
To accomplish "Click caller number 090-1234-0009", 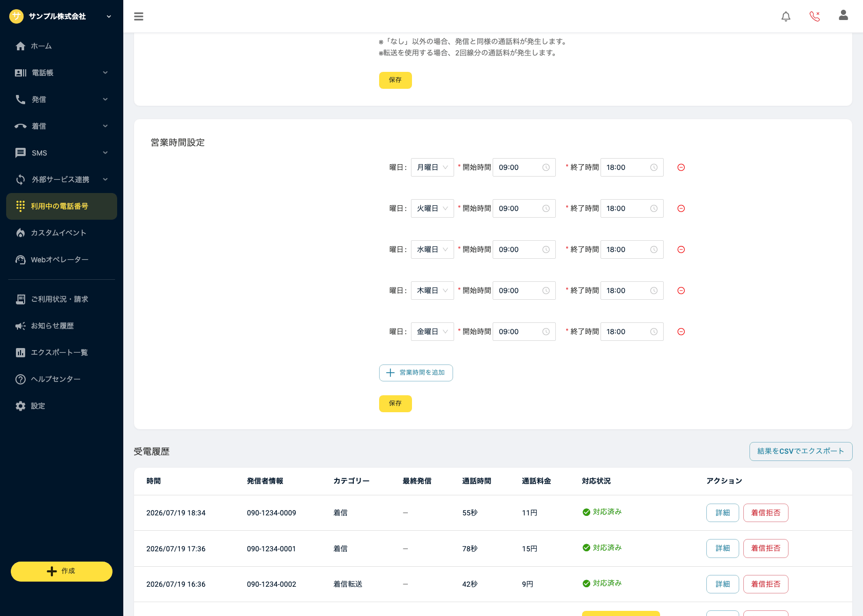I will pyautogui.click(x=272, y=513).
